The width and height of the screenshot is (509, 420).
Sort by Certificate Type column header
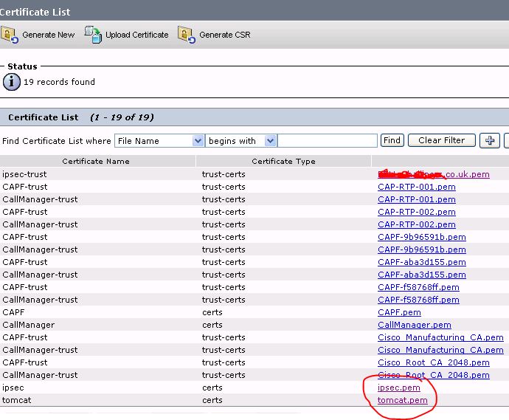tap(283, 161)
